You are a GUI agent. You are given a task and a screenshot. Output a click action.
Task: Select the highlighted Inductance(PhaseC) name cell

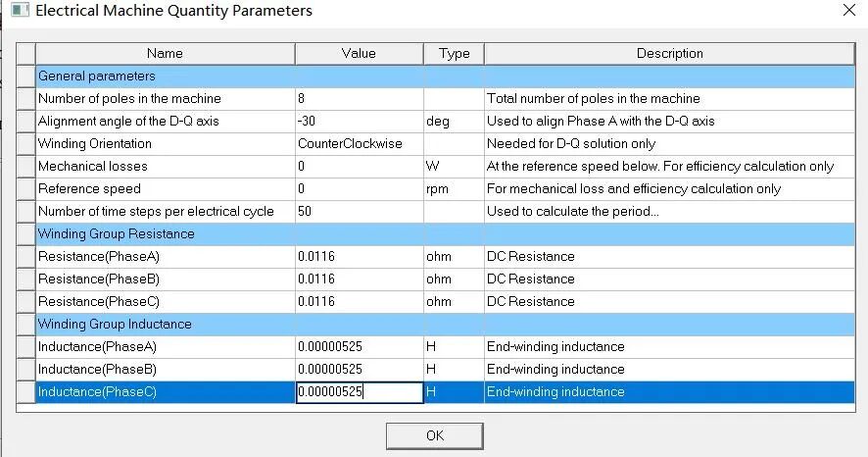tap(166, 392)
